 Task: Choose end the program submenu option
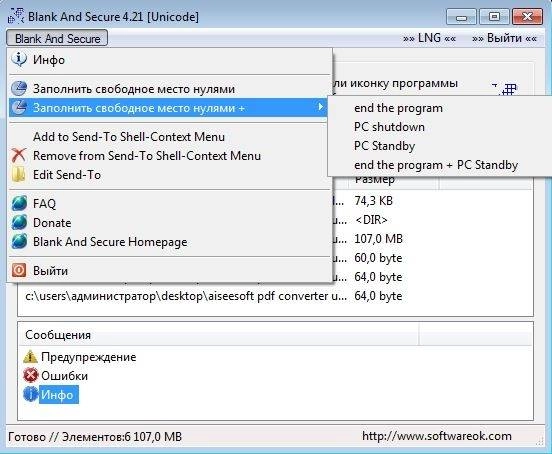tap(440, 108)
